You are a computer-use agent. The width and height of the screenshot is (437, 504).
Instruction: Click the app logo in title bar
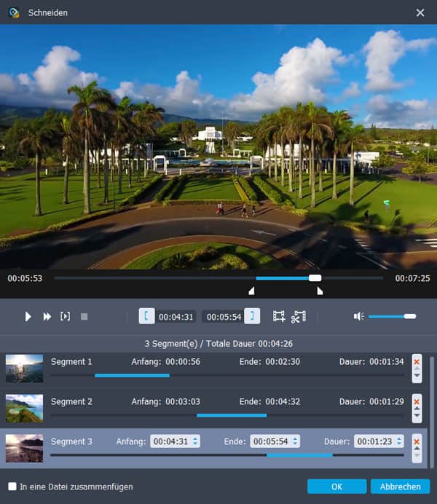point(14,12)
